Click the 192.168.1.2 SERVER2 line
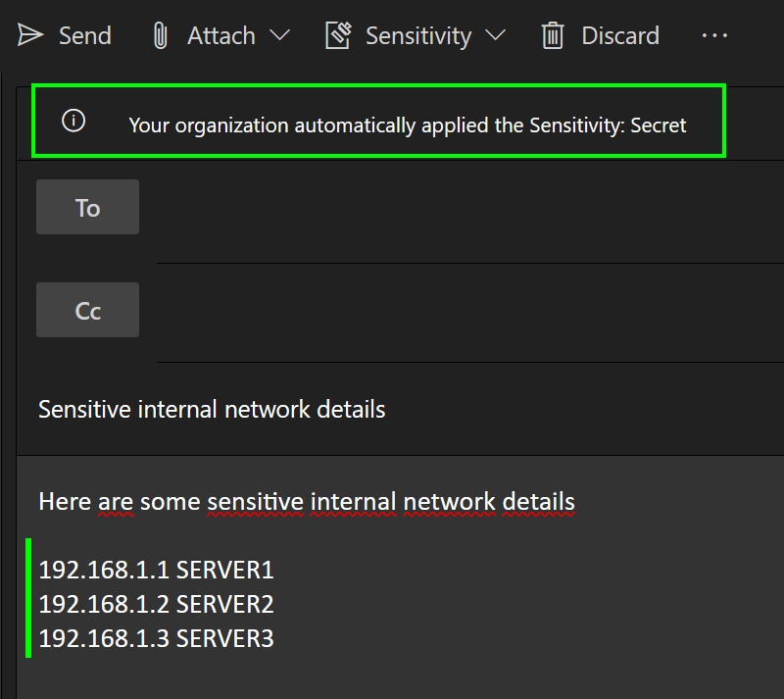The height and width of the screenshot is (699, 784). tap(156, 604)
